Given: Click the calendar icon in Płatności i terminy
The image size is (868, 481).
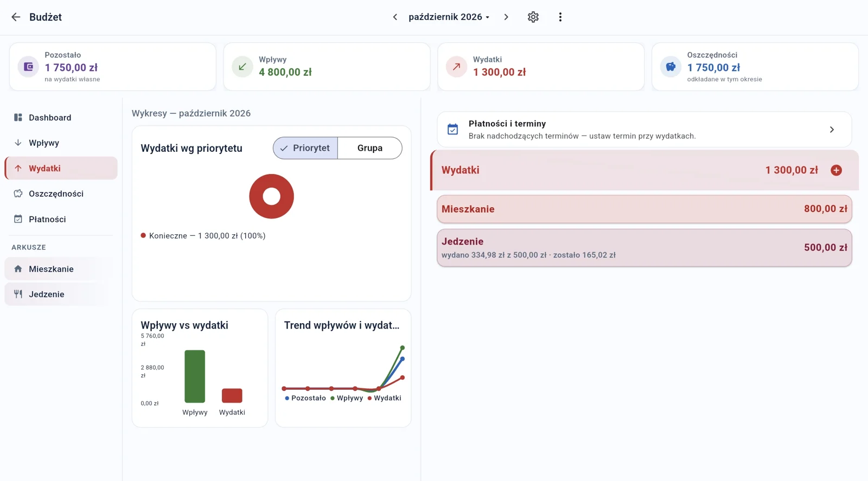Looking at the screenshot, I should 452,130.
